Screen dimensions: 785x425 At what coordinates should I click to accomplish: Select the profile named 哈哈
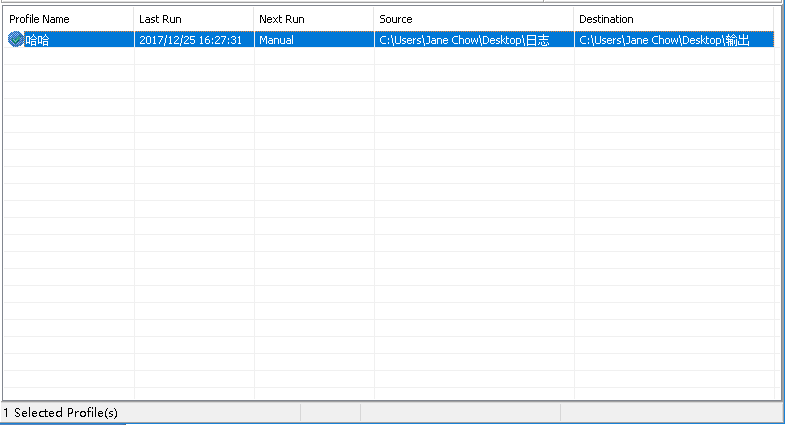point(38,40)
